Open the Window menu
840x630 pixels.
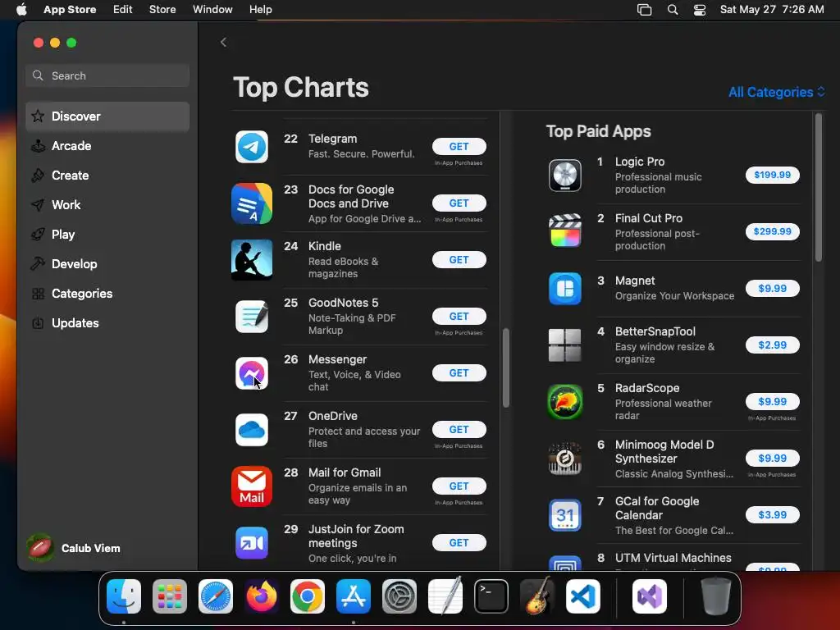[x=212, y=10]
